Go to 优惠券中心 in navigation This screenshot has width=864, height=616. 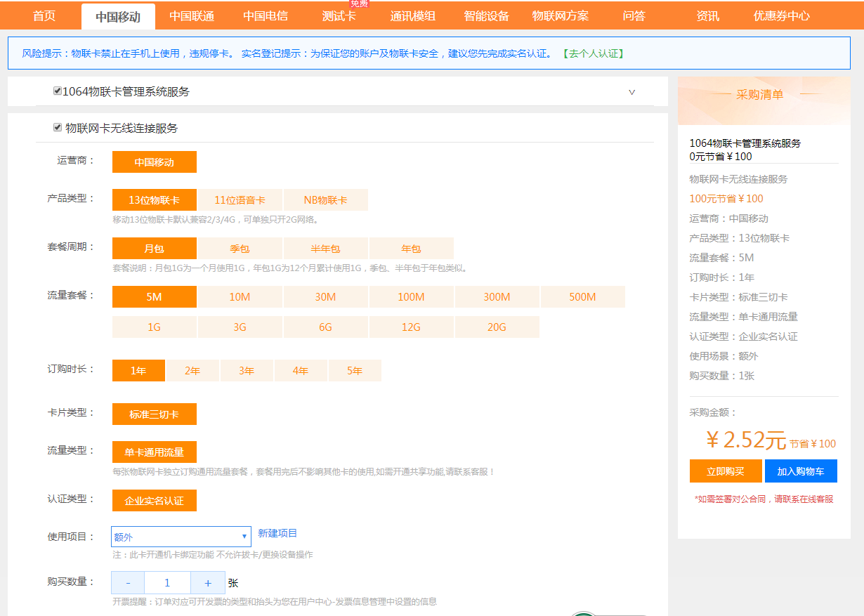pyautogui.click(x=781, y=16)
